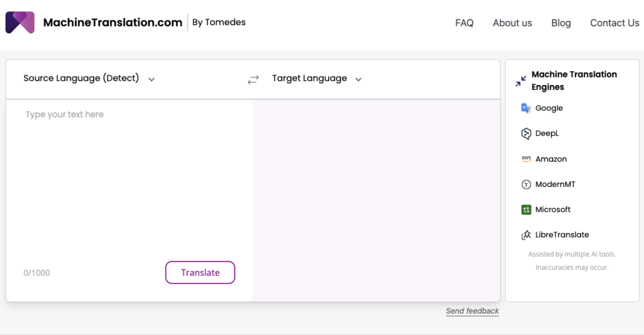Viewport: 644px width, 335px height.
Task: Click the DeepL engine icon
Action: [x=526, y=133]
